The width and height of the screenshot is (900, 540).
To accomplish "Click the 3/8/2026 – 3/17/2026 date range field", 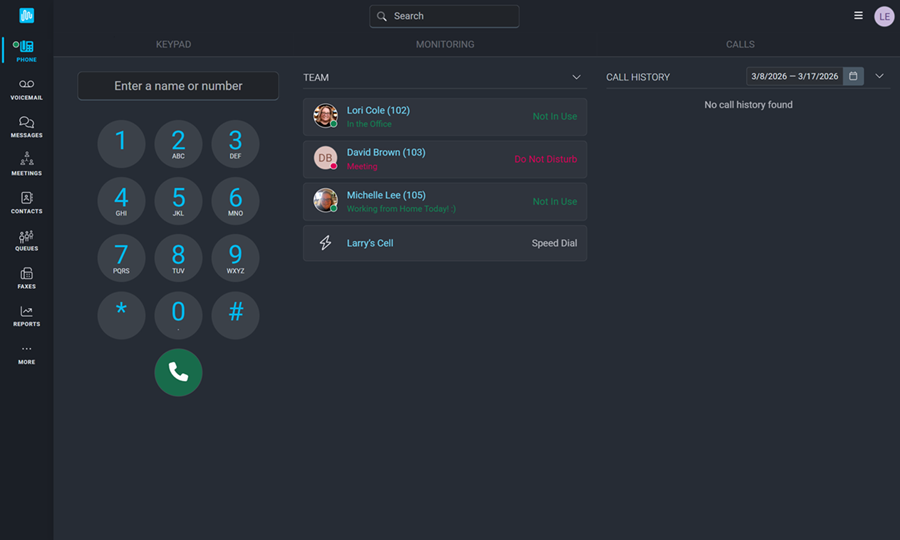I will (794, 76).
